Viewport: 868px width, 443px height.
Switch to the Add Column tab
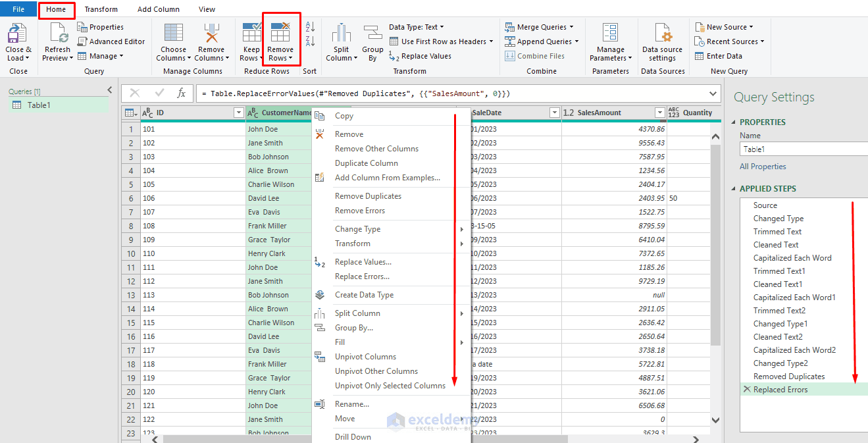pos(159,9)
